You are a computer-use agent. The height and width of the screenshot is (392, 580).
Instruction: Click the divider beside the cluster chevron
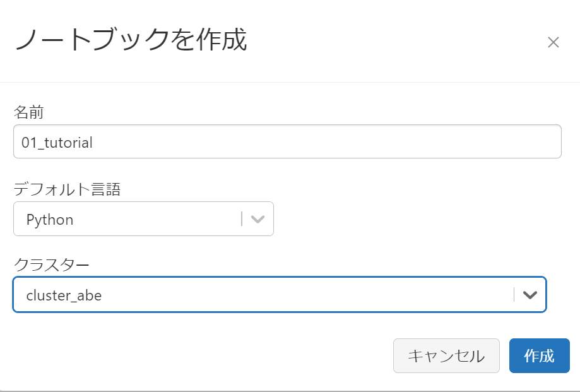(514, 295)
